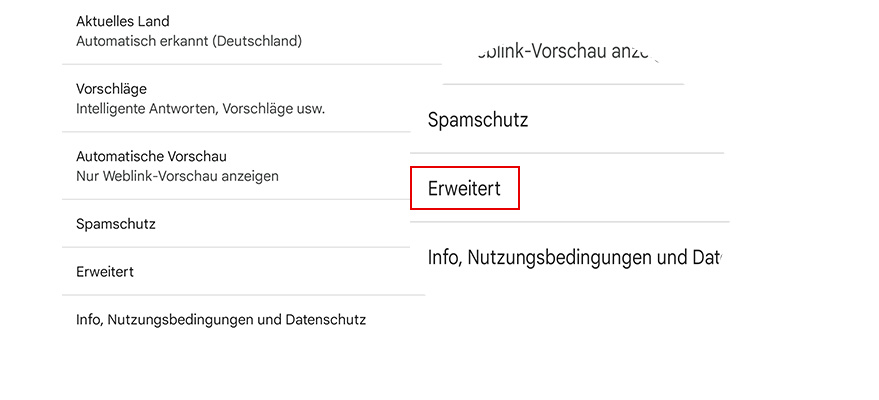The width and height of the screenshot is (879, 400).
Task: Click the 'Automatisch erkannt (Deutschland)' subtitle
Action: [x=188, y=41]
